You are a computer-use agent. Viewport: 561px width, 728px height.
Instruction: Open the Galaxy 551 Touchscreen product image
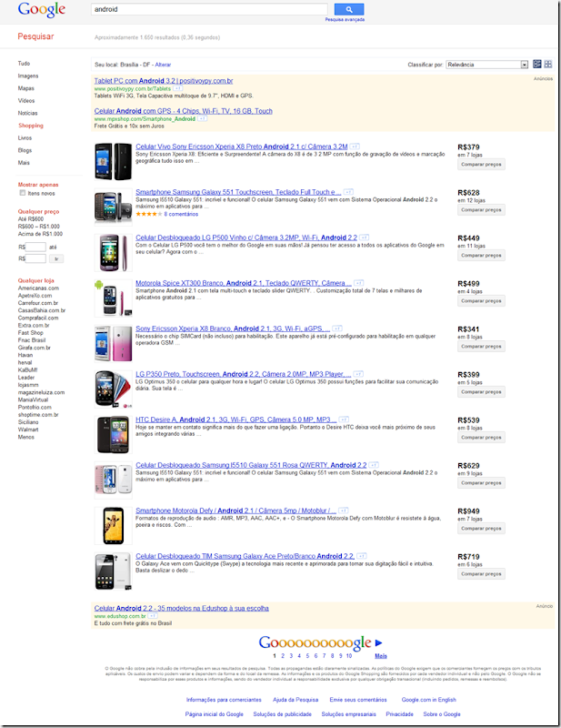pyautogui.click(x=114, y=207)
